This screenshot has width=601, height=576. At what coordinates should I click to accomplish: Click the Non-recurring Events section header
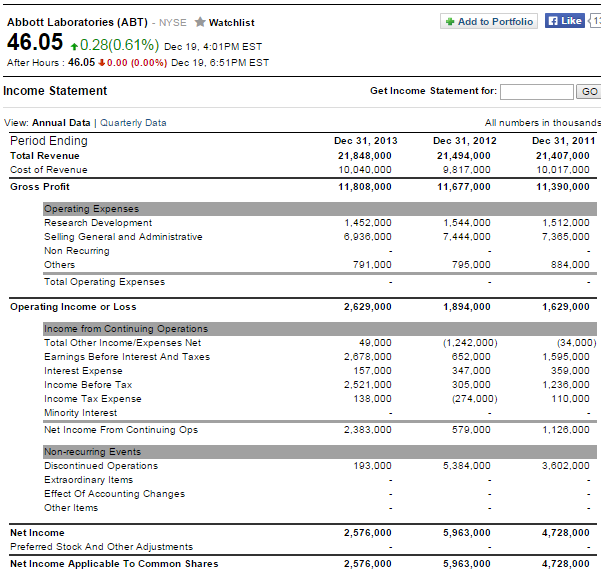[x=320, y=452]
